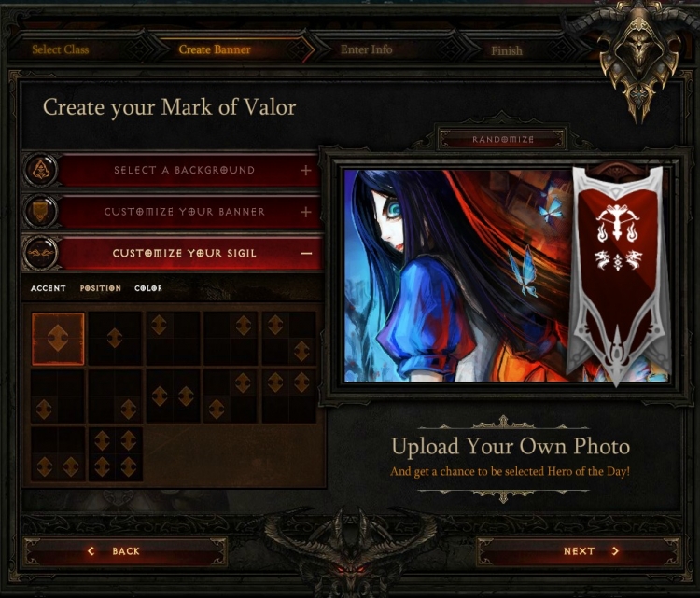Click the shield banner icon

(x=41, y=212)
